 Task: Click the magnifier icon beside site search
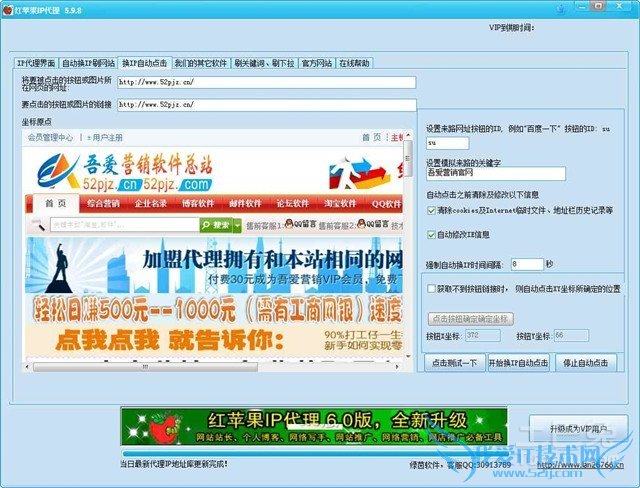click(x=38, y=225)
